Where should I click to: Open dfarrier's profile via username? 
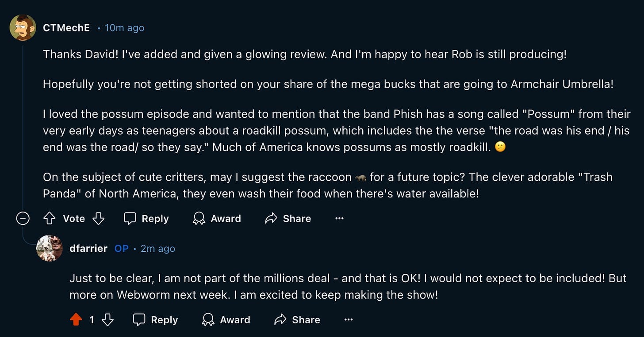(x=88, y=248)
